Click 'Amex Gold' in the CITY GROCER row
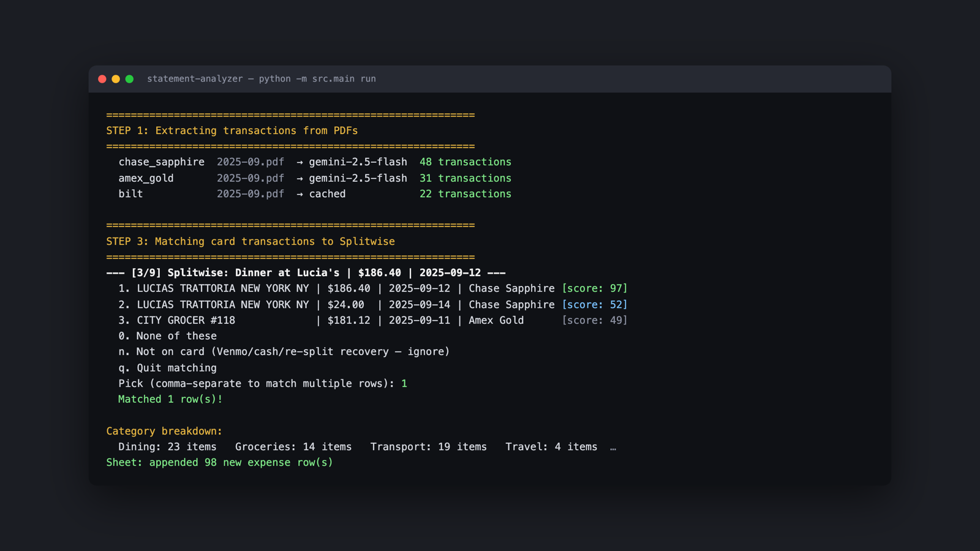The image size is (980, 551). (496, 320)
